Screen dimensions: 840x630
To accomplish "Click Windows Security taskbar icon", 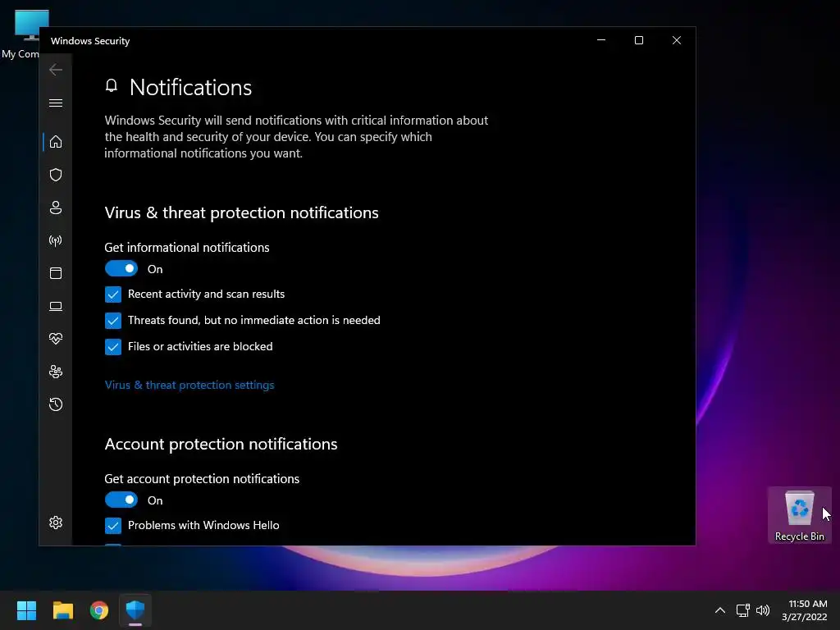I will 135,610.
